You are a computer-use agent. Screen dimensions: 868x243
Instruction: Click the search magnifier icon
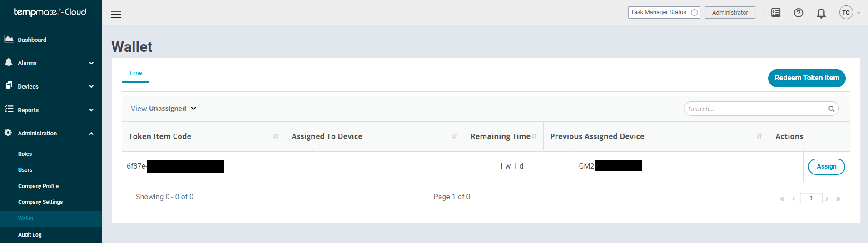tap(831, 109)
